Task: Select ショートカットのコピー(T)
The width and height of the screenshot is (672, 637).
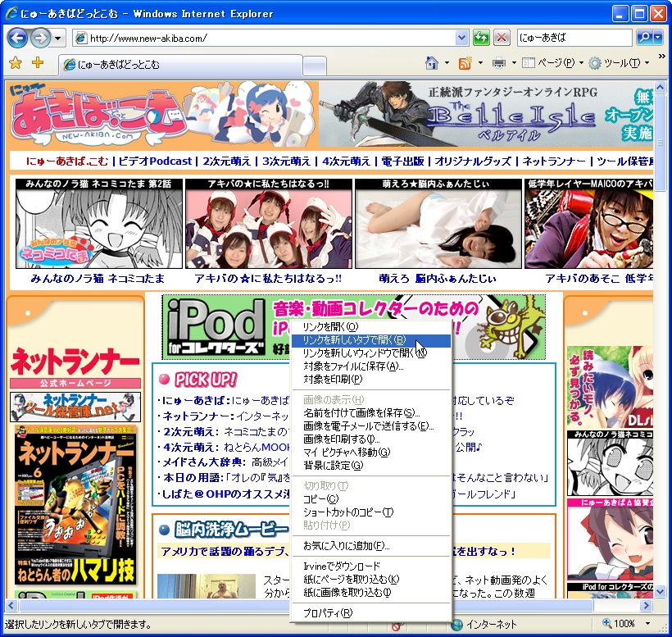Action: pyautogui.click(x=371, y=512)
